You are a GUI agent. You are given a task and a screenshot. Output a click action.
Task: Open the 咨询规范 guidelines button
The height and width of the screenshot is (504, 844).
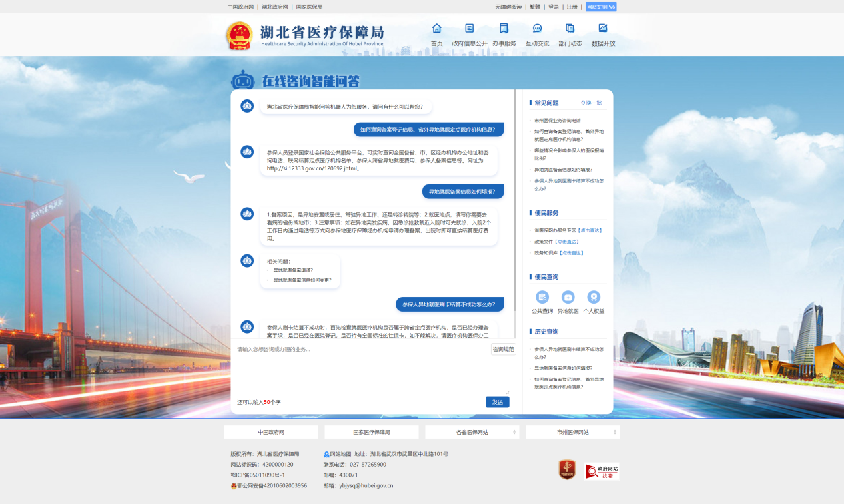click(503, 349)
